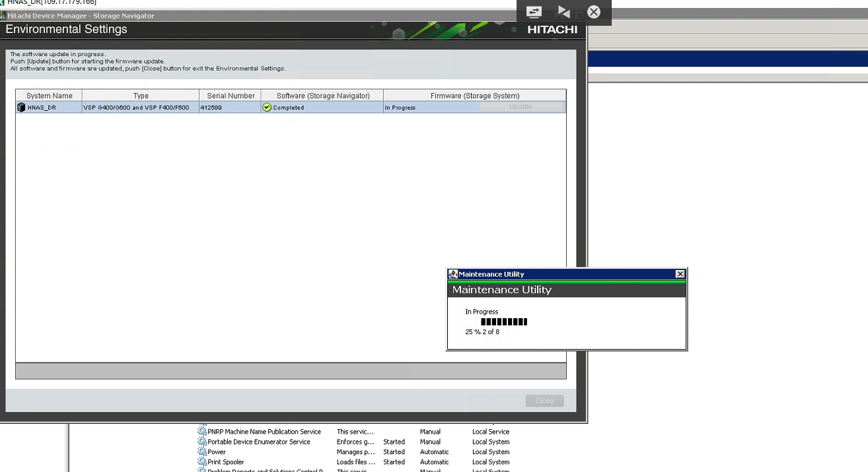Click the gear icon of Power service
The image size is (868, 472).
202,452
